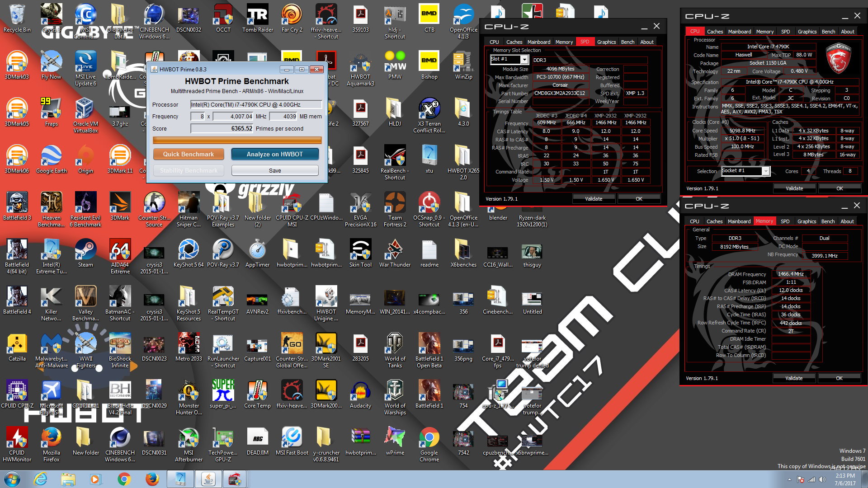Screen dimensions: 868x488
Task: Click the Score field showing 6365.52
Action: [x=222, y=128]
